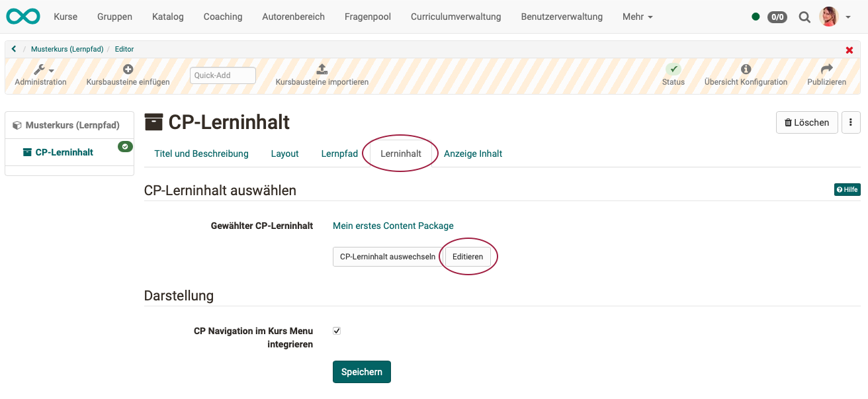Click inside the Quick-Add input field
The image size is (868, 399).
(222, 75)
